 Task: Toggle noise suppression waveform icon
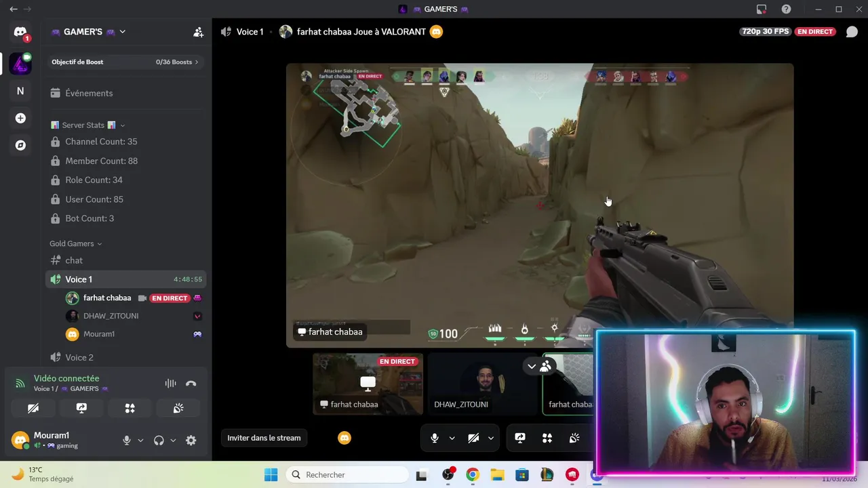170,384
